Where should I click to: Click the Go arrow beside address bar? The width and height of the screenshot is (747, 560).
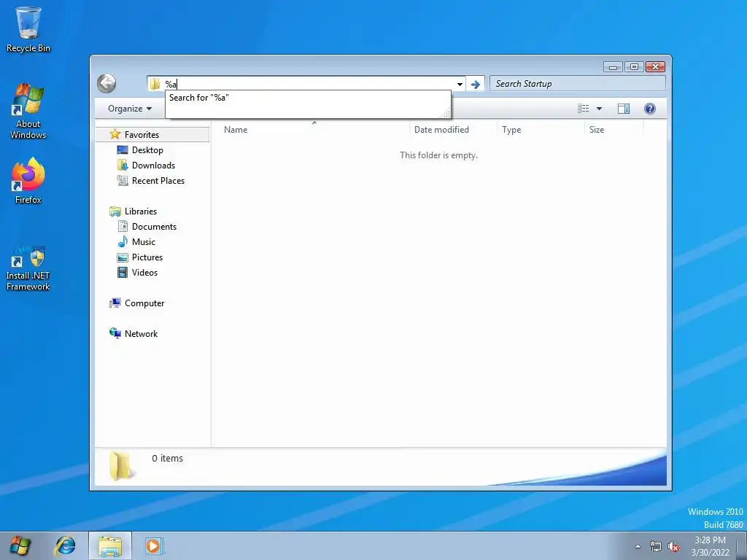[x=475, y=85]
